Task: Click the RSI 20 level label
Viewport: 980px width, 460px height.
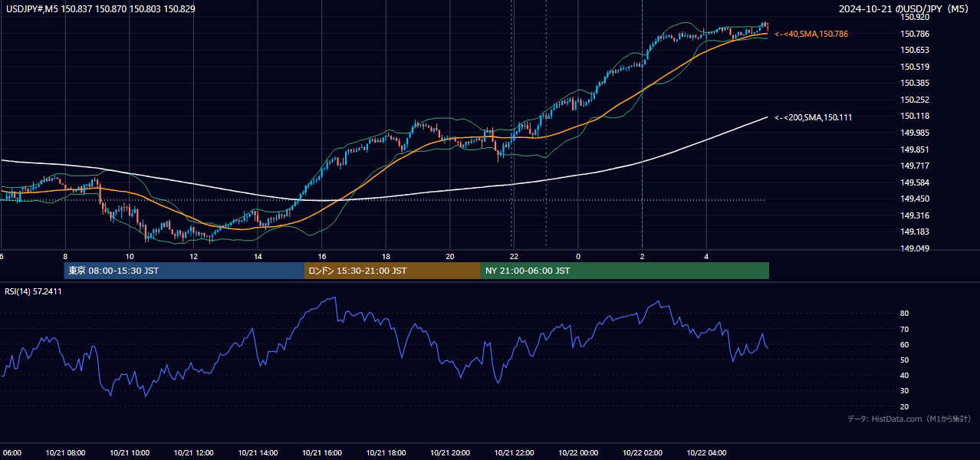Action: click(905, 406)
